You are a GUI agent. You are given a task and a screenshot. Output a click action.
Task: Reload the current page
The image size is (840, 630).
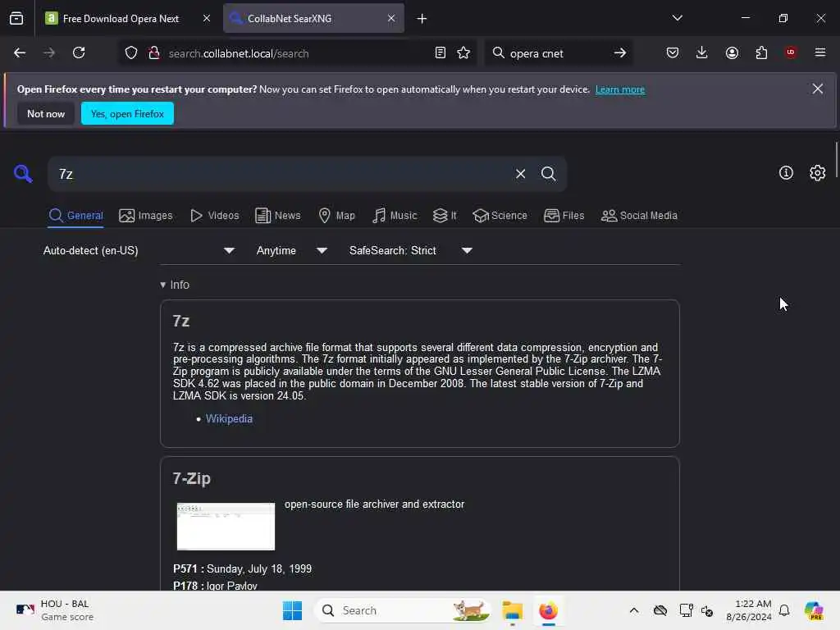click(79, 53)
